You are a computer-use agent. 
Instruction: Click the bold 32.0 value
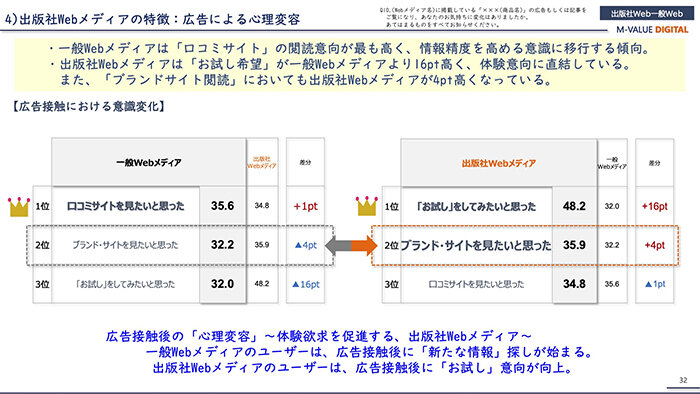click(222, 284)
